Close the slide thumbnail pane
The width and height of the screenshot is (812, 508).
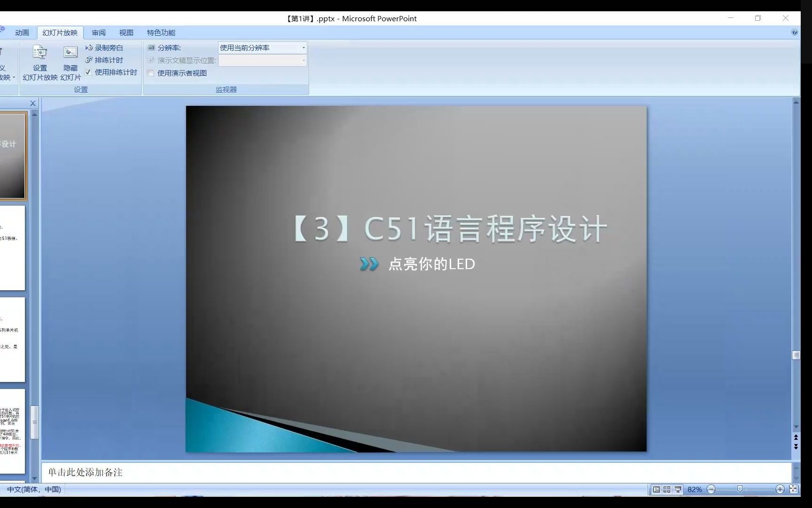tap(33, 103)
